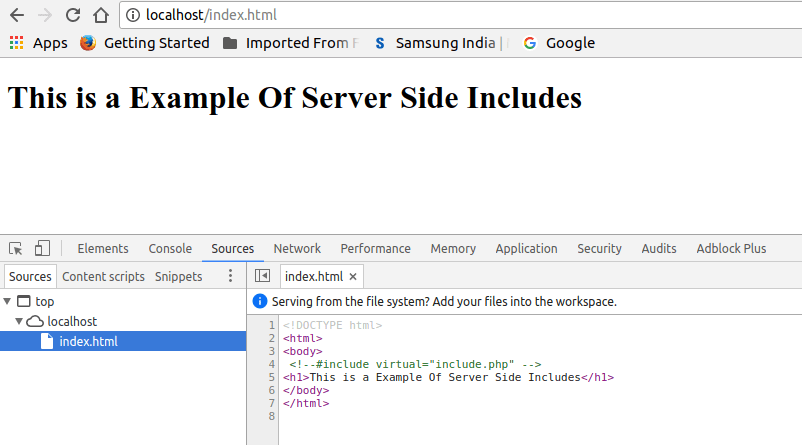Click the DOCTYPE html code line
The image size is (802, 445).
coord(332,325)
